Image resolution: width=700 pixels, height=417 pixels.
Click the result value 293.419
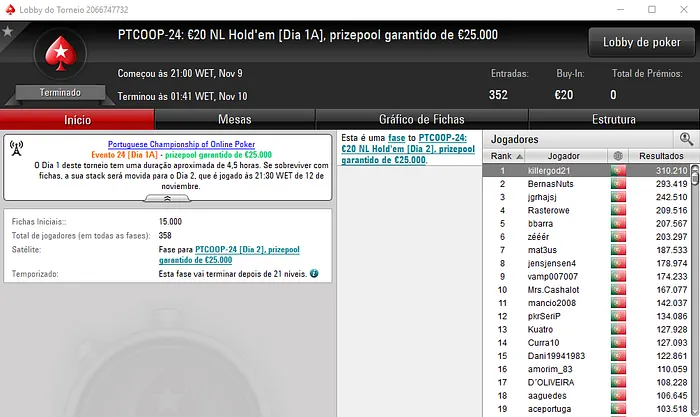click(672, 184)
